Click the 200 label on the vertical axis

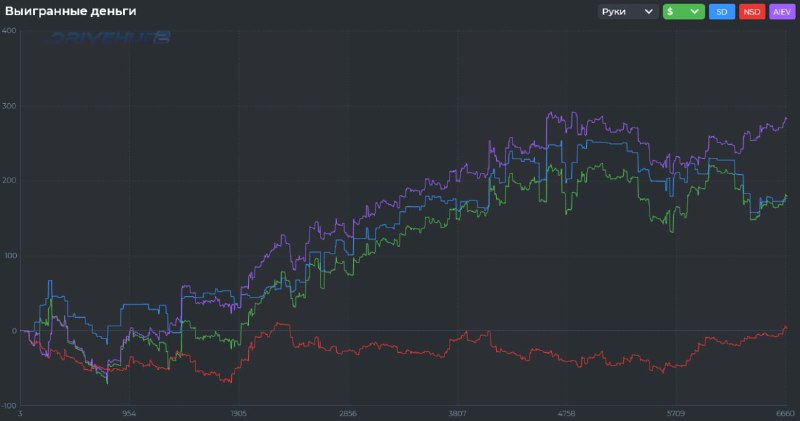[x=9, y=180]
